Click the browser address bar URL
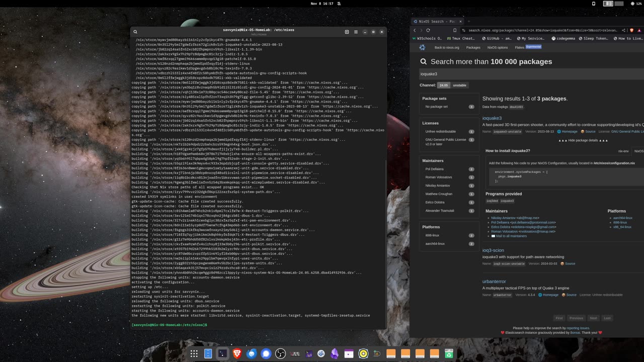644x362 pixels. click(542, 30)
